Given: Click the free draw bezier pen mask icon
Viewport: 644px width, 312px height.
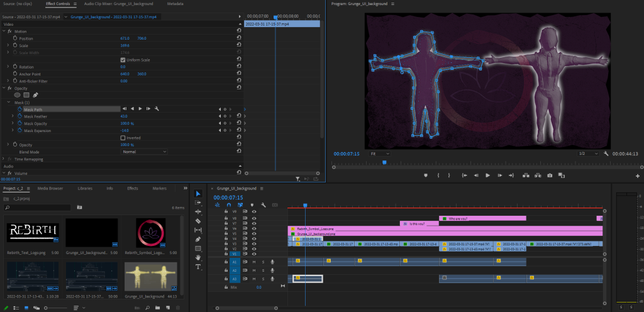Looking at the screenshot, I should pos(35,94).
